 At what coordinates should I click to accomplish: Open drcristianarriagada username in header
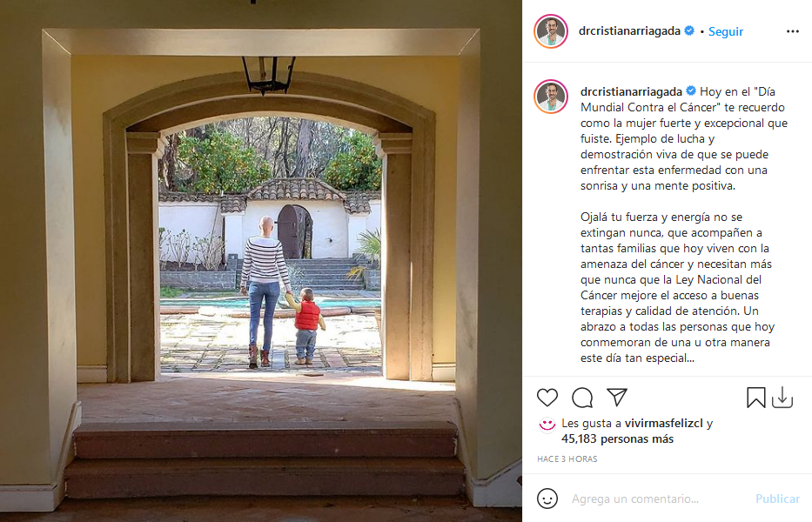point(629,31)
